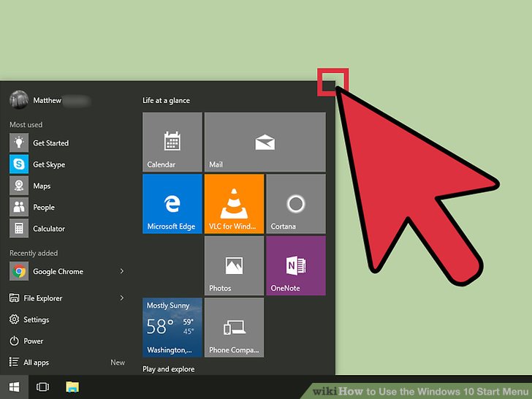Click the New badge beside All apps
This screenshot has height=399, width=532.
118,362
